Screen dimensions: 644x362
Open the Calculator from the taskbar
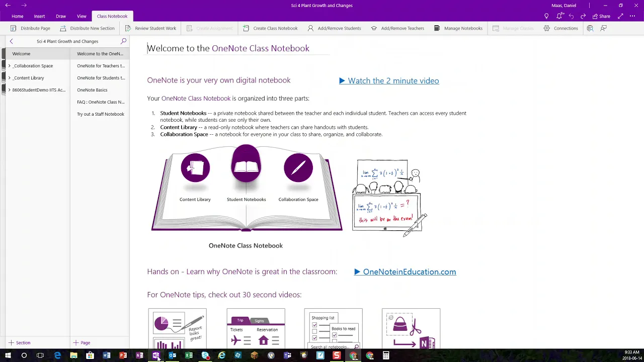[386, 355]
